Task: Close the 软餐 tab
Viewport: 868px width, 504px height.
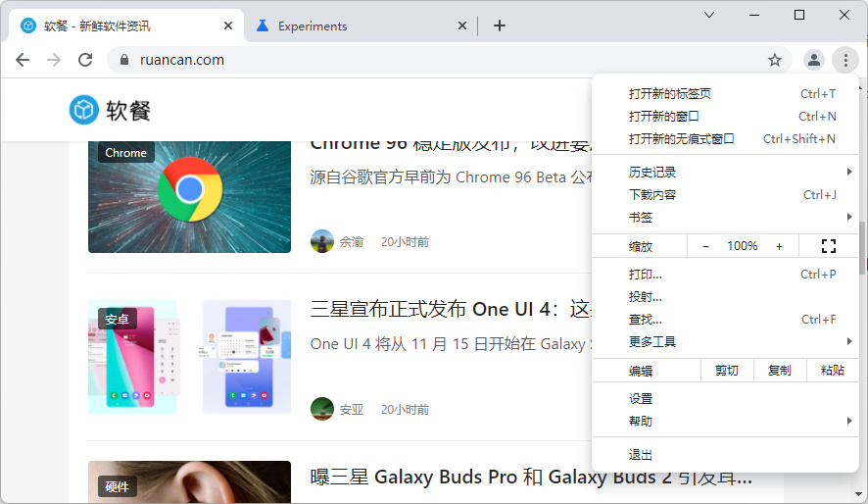Action: [x=228, y=25]
